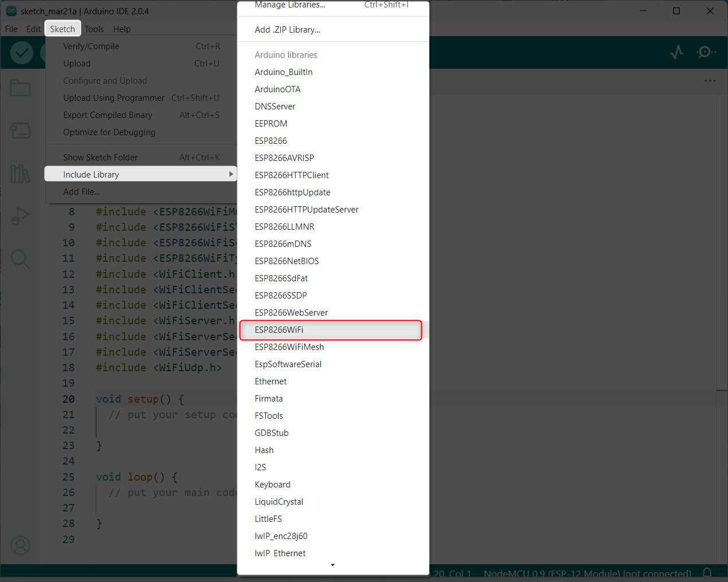The width and height of the screenshot is (728, 582).
Task: Click the scroll-down arrow of library list
Action: 332,565
